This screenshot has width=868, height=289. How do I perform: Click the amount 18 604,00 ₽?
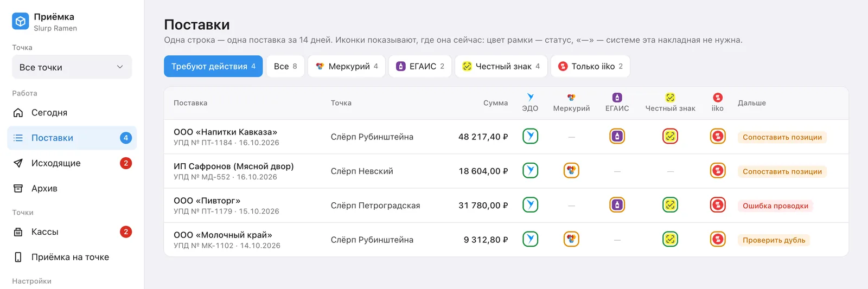tap(483, 171)
